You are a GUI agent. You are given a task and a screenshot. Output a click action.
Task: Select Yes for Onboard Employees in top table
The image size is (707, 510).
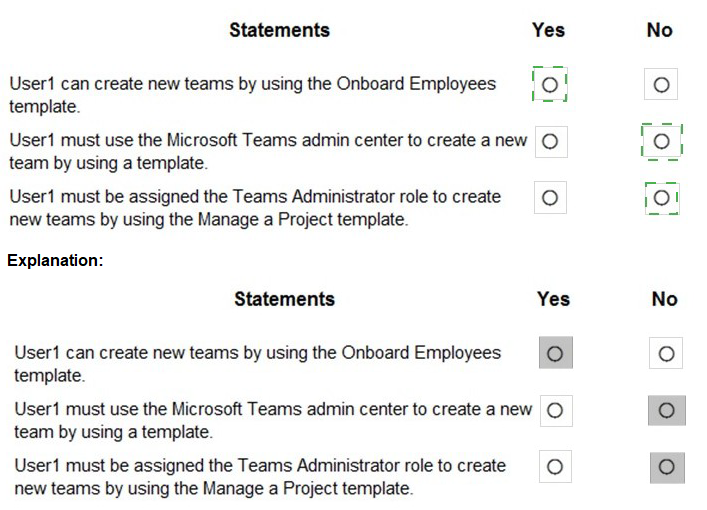point(549,85)
